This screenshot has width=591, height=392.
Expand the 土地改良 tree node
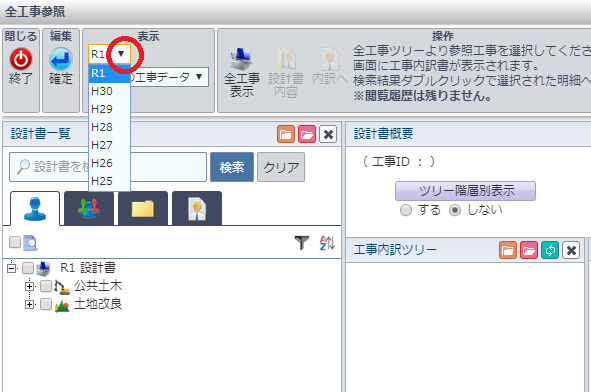tap(29, 305)
